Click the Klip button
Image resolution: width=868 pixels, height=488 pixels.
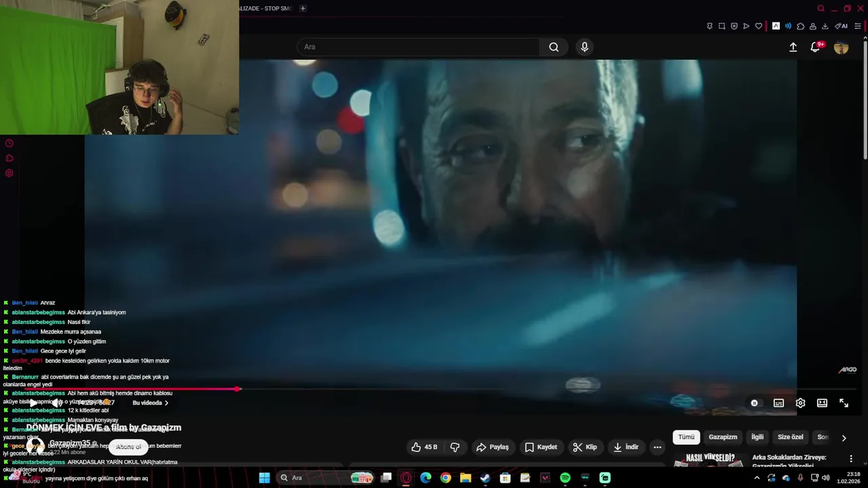tap(585, 447)
